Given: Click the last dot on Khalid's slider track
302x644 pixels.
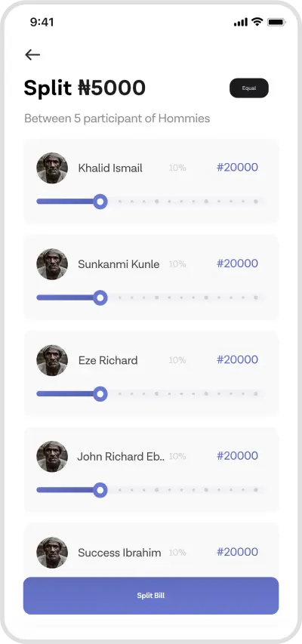Looking at the screenshot, I should tap(256, 202).
